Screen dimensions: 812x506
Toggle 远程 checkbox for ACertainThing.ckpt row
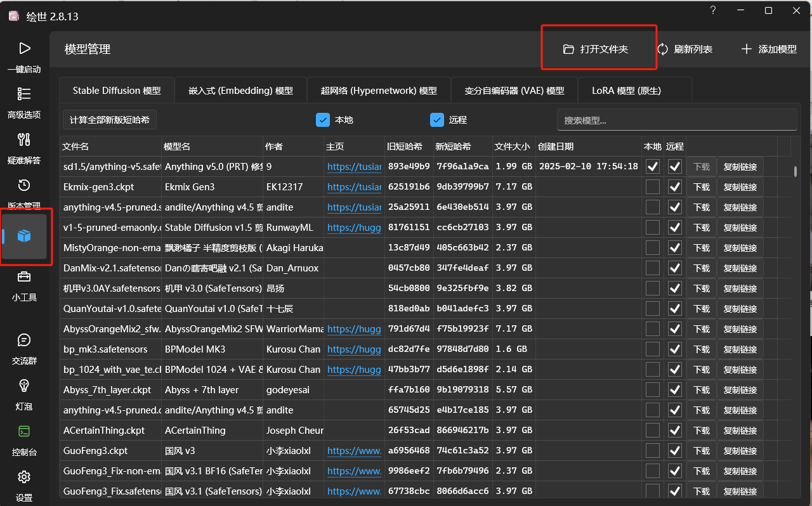click(675, 431)
